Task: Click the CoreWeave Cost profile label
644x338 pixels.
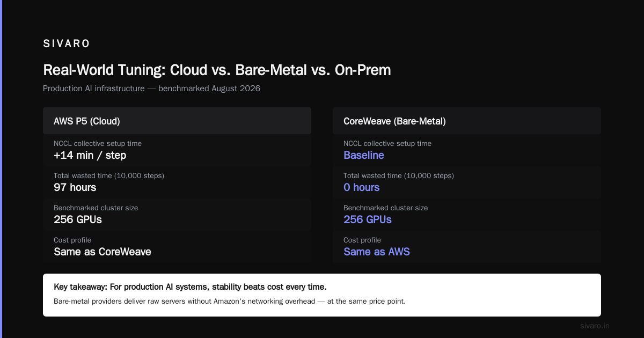Action: 362,240
